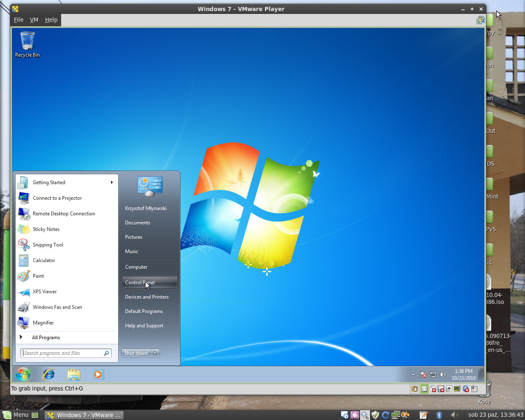Toggle the Bluetooth device in the VMware status bar

[466, 389]
